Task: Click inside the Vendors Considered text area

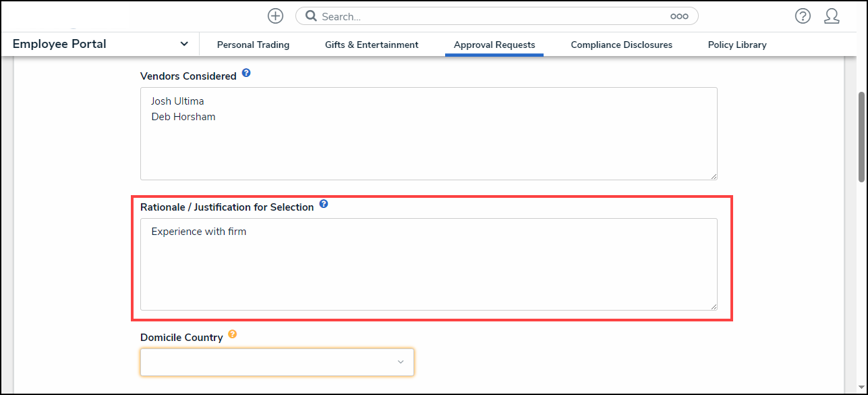Action: [428, 142]
